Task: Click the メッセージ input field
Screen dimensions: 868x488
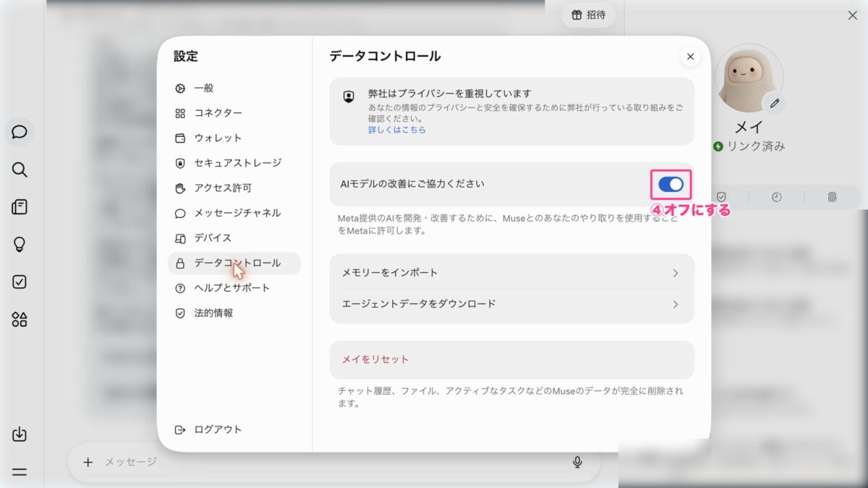Action: pyautogui.click(x=333, y=462)
